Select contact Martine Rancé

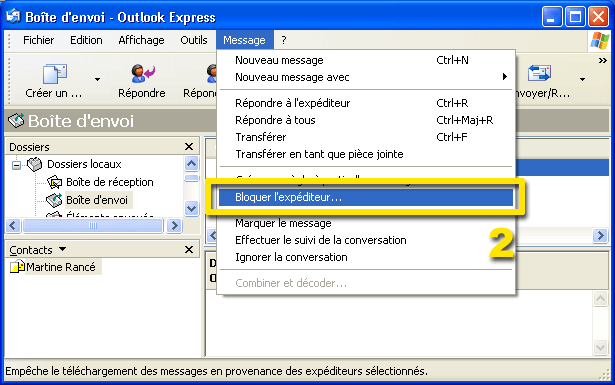[60, 267]
